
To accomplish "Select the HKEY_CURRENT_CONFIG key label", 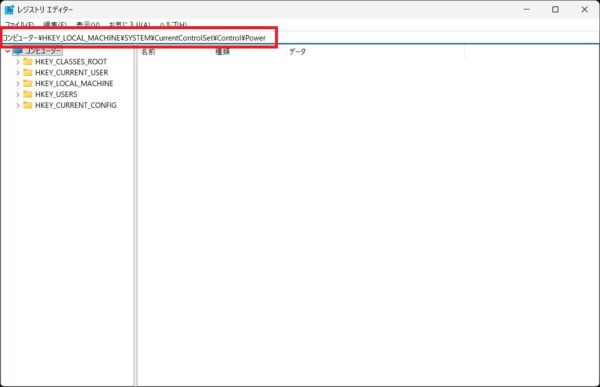I will coord(75,105).
